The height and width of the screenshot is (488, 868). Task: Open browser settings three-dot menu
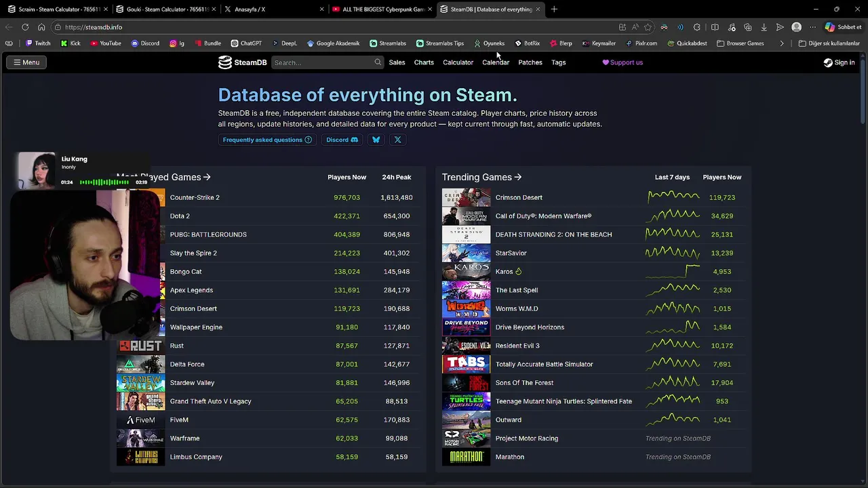812,27
